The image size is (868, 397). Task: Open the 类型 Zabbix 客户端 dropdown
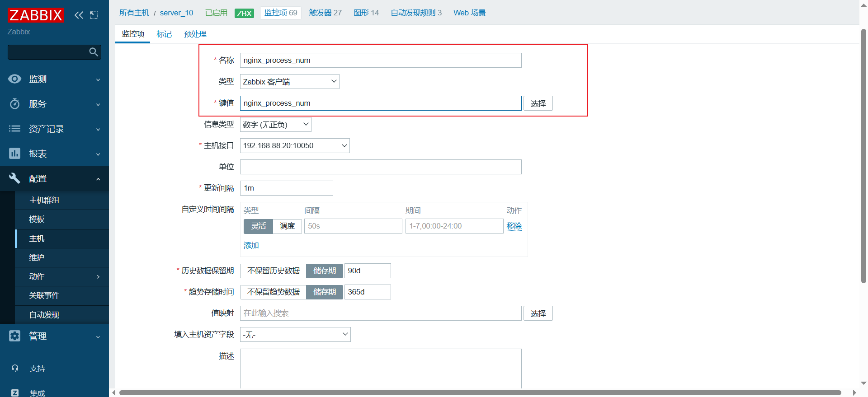tap(289, 82)
